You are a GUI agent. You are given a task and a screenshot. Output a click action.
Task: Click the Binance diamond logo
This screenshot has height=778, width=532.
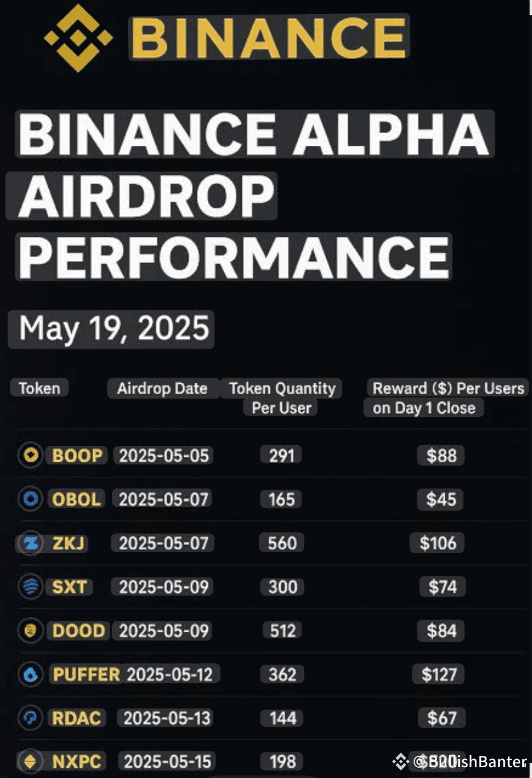[x=78, y=37]
